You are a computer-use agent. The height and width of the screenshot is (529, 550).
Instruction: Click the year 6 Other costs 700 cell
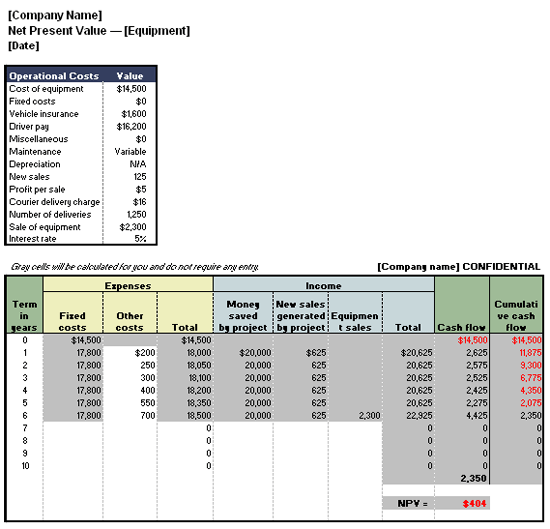130,415
